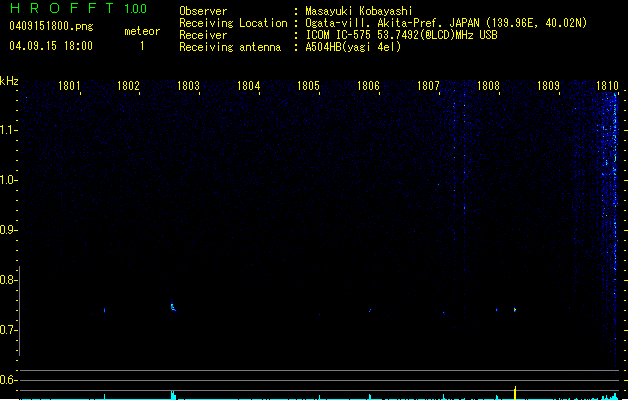Click the 1809 time axis marker
The image size is (629, 400).
548,86
